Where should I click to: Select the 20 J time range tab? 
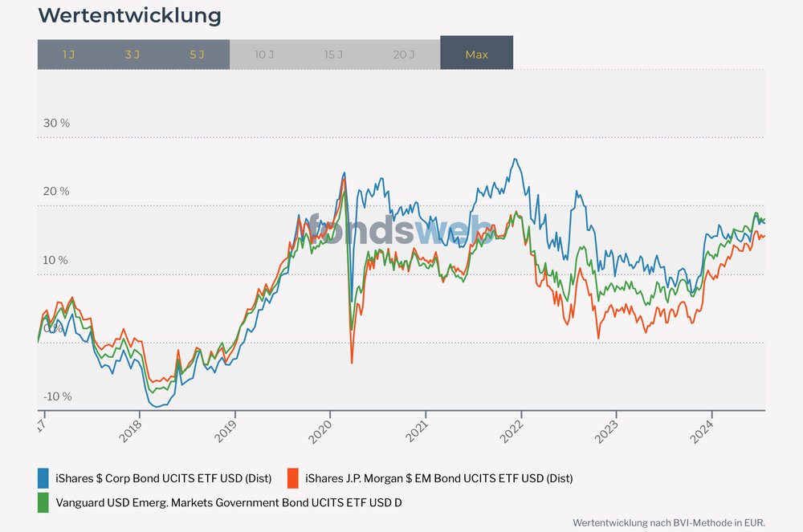pyautogui.click(x=404, y=55)
